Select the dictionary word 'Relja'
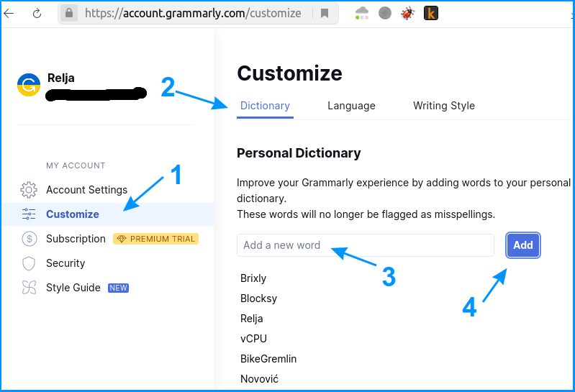Viewport: 575px width, 392px height. tap(252, 319)
